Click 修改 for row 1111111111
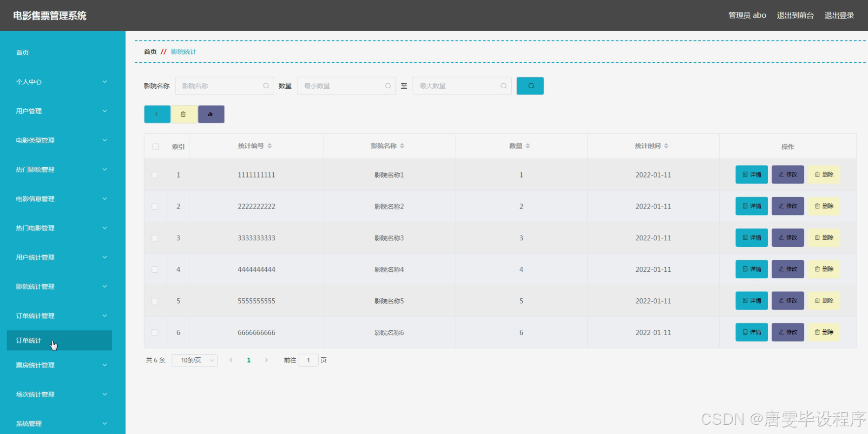 788,175
